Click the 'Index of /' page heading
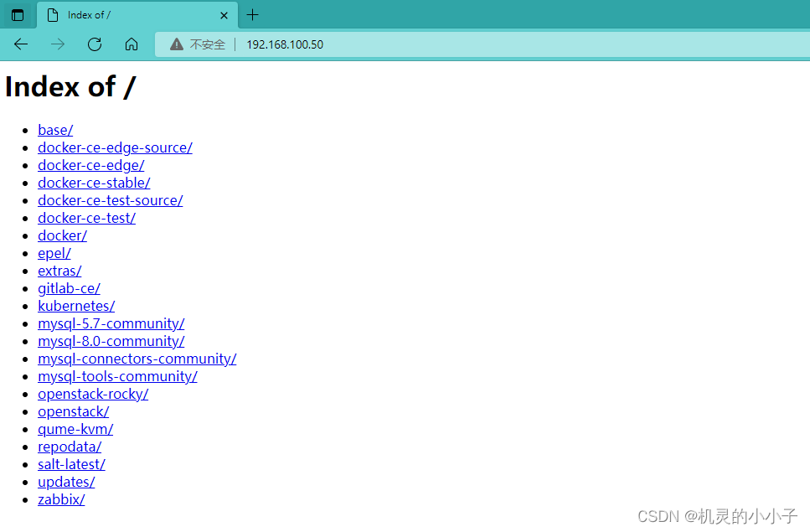The width and height of the screenshot is (810, 532). (70, 86)
